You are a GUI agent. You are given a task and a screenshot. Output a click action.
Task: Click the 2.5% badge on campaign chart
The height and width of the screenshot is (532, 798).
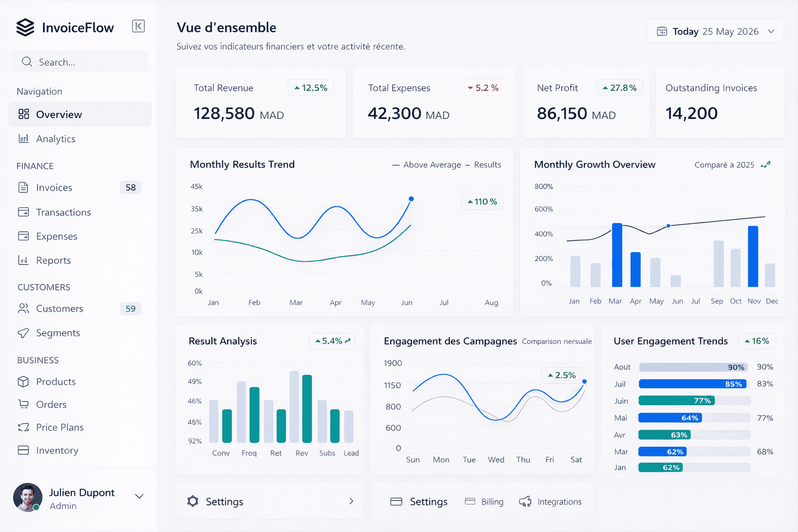(562, 375)
